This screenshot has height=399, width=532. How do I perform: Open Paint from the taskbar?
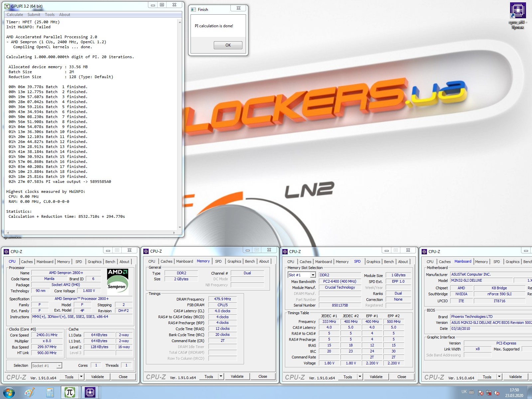coord(30,392)
